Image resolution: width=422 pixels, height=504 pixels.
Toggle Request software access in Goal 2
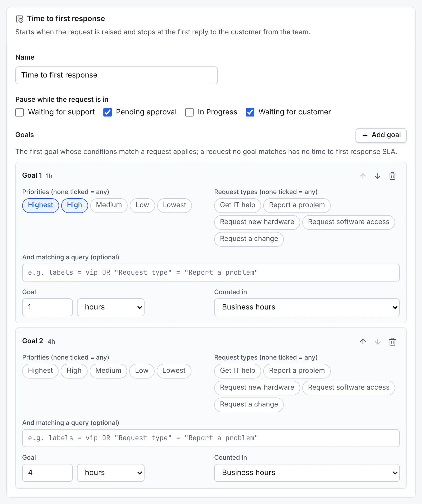click(x=349, y=388)
